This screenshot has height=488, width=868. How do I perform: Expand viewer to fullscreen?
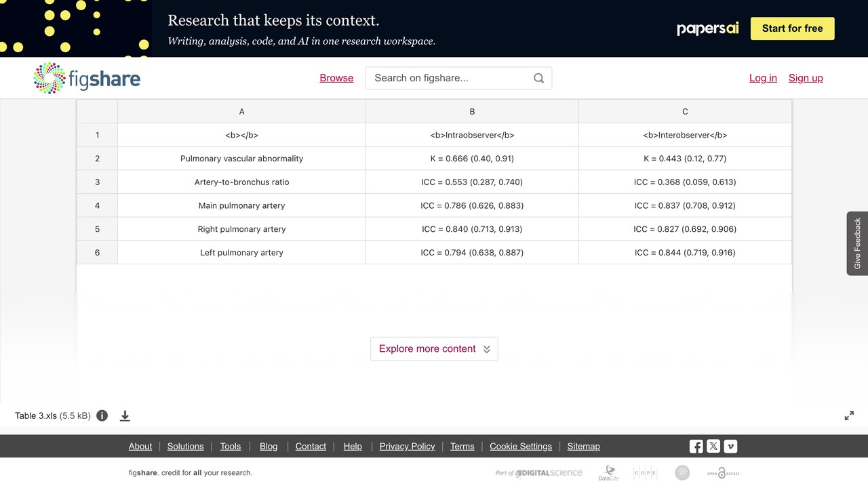849,415
